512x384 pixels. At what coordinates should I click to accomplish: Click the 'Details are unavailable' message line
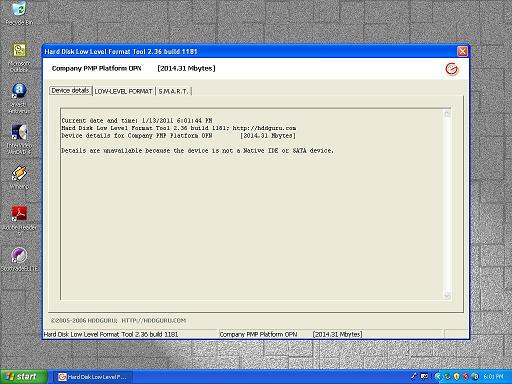(x=197, y=151)
